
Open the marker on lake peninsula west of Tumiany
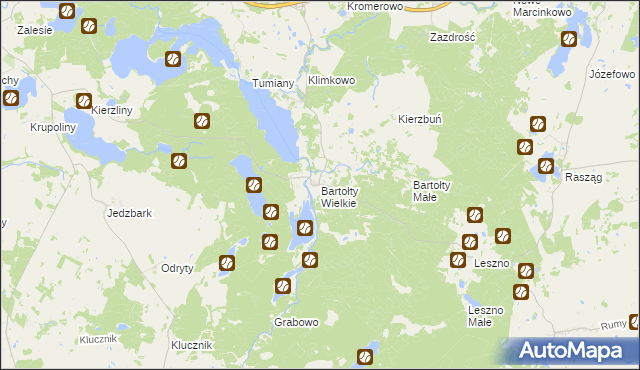173,59
